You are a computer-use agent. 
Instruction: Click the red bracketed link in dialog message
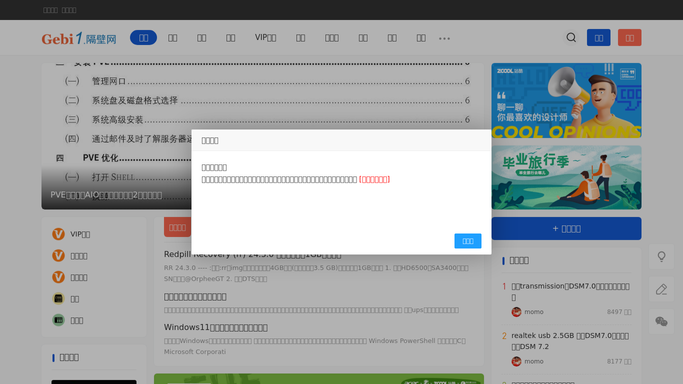(374, 179)
